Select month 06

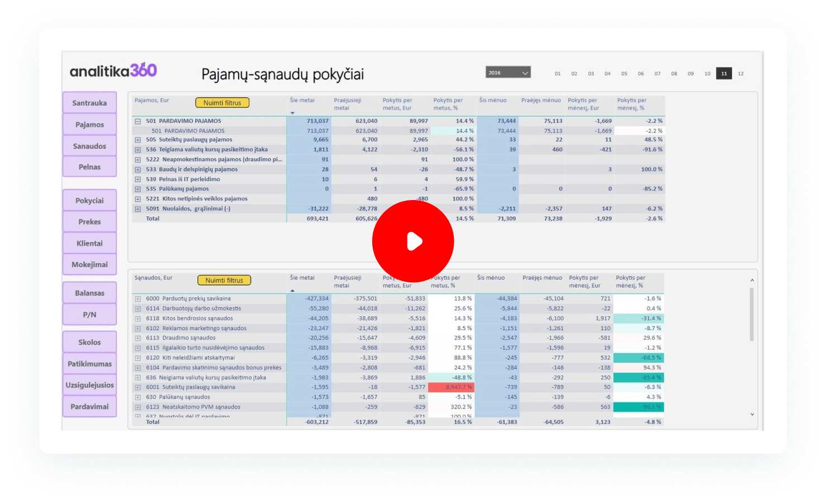coord(640,74)
